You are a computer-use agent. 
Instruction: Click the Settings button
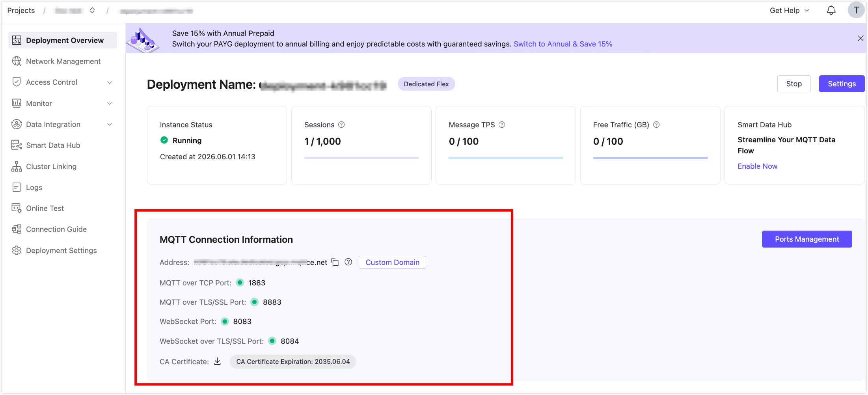(842, 84)
